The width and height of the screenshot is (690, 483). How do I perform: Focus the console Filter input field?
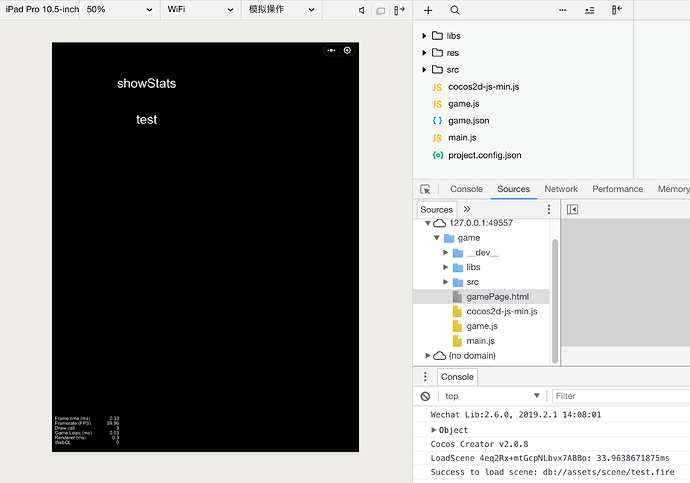(621, 396)
